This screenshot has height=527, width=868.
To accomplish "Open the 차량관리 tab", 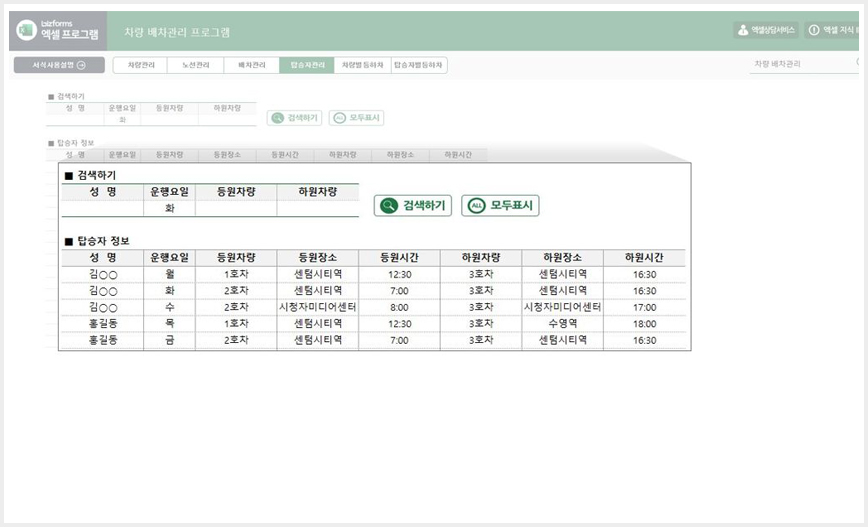I will [x=141, y=65].
